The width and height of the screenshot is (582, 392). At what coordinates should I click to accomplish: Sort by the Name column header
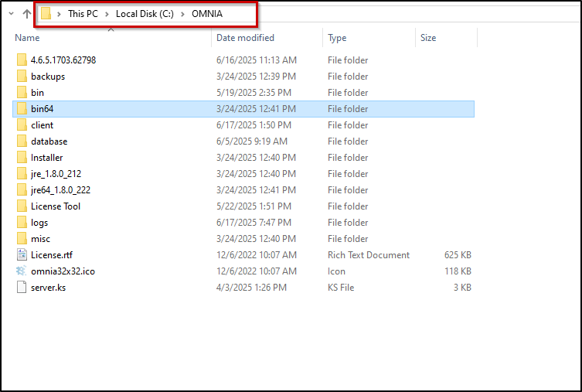(x=27, y=38)
